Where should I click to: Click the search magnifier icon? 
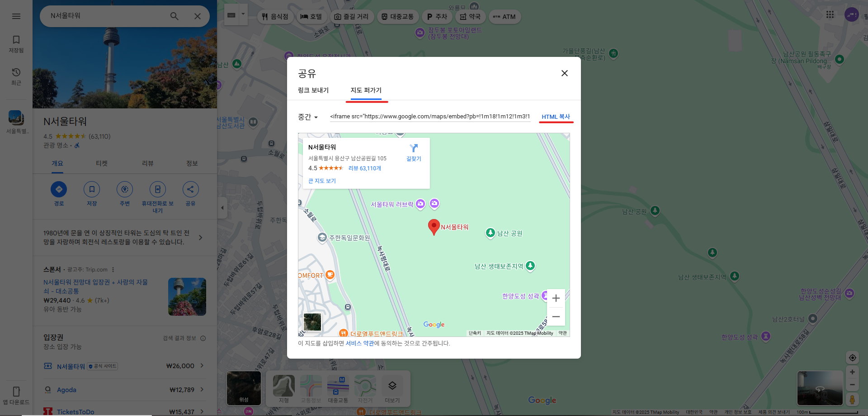(x=174, y=16)
